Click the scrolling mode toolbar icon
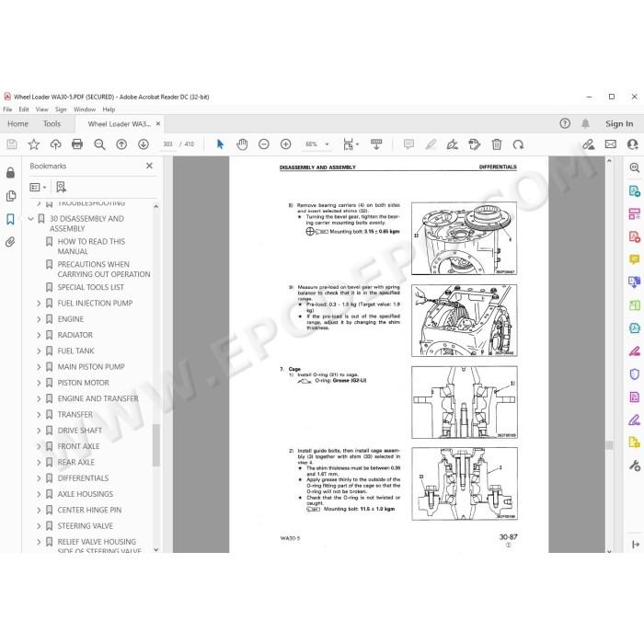The width and height of the screenshot is (644, 644). tap(376, 144)
